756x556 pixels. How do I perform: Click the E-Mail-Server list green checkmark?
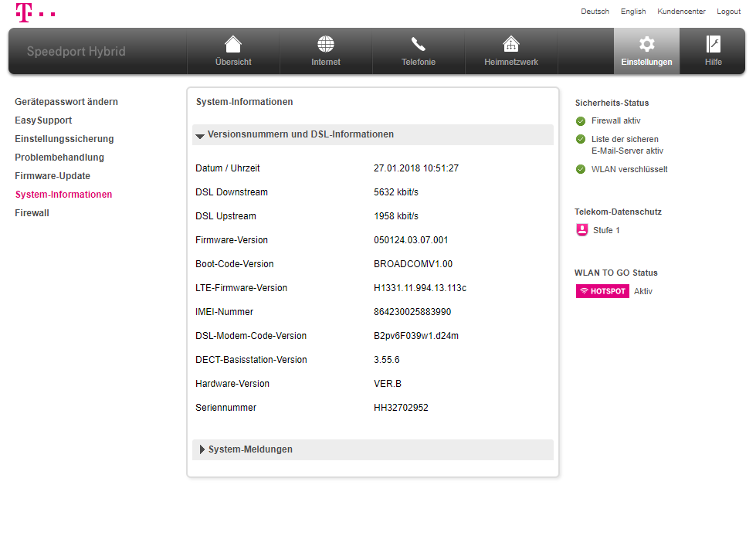click(x=581, y=139)
